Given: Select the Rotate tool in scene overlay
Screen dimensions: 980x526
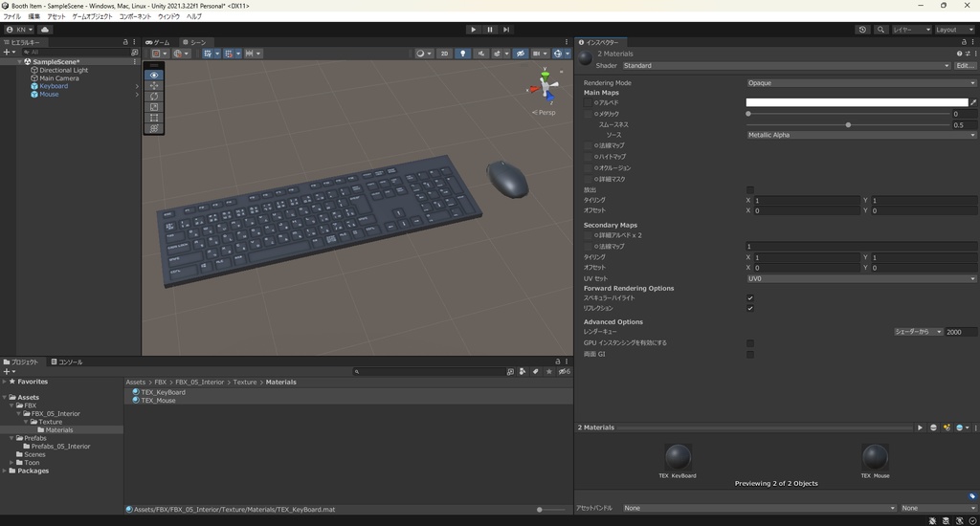Looking at the screenshot, I should coord(154,97).
